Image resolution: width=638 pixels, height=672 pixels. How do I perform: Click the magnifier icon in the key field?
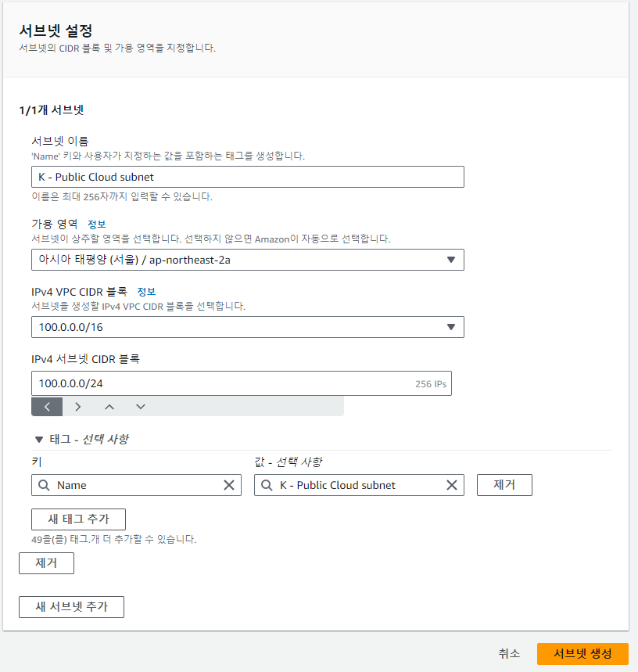44,485
